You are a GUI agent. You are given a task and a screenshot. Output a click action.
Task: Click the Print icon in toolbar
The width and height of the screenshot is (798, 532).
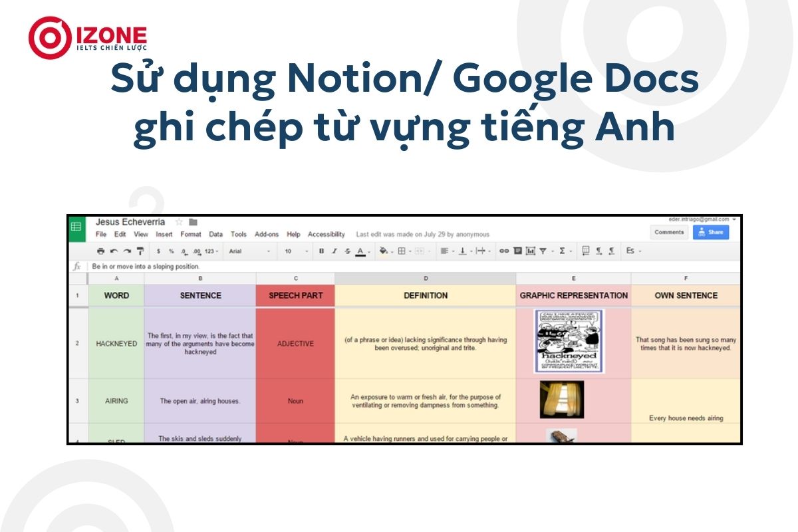pyautogui.click(x=100, y=251)
